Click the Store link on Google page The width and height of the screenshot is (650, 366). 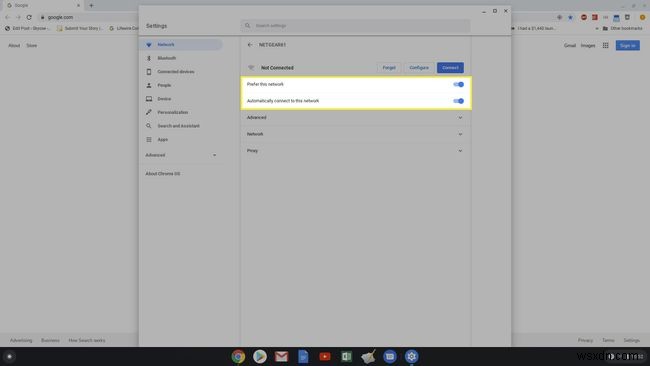pyautogui.click(x=32, y=46)
